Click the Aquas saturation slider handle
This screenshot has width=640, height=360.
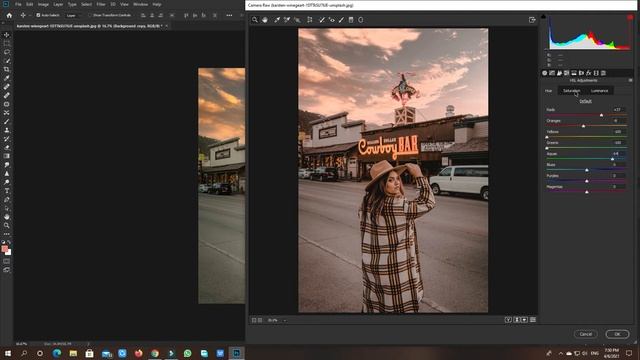point(612,159)
